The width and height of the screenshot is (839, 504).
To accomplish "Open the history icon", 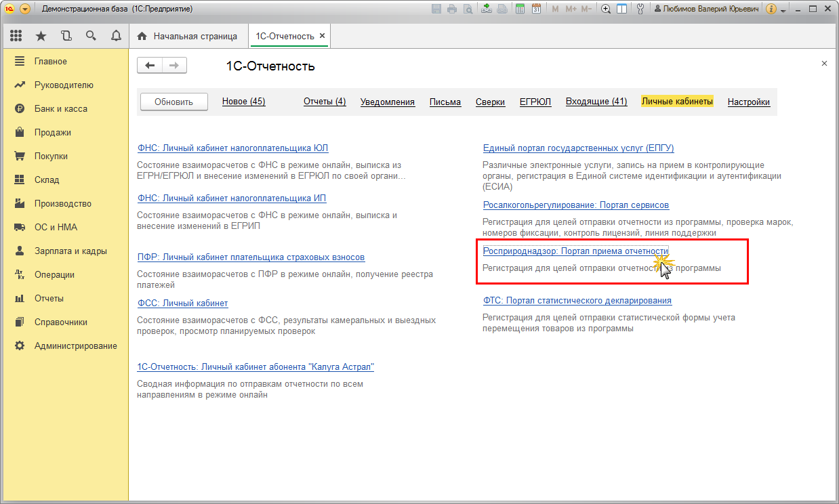I will [66, 36].
